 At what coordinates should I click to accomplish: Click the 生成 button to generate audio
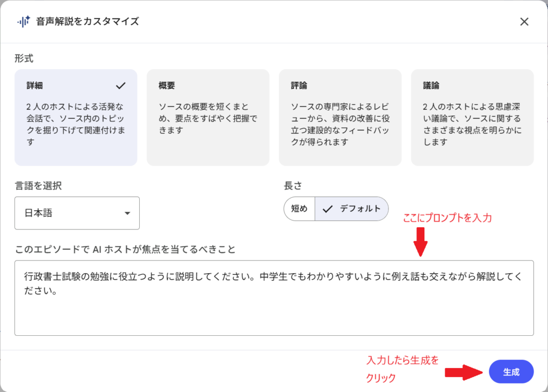[x=511, y=372]
